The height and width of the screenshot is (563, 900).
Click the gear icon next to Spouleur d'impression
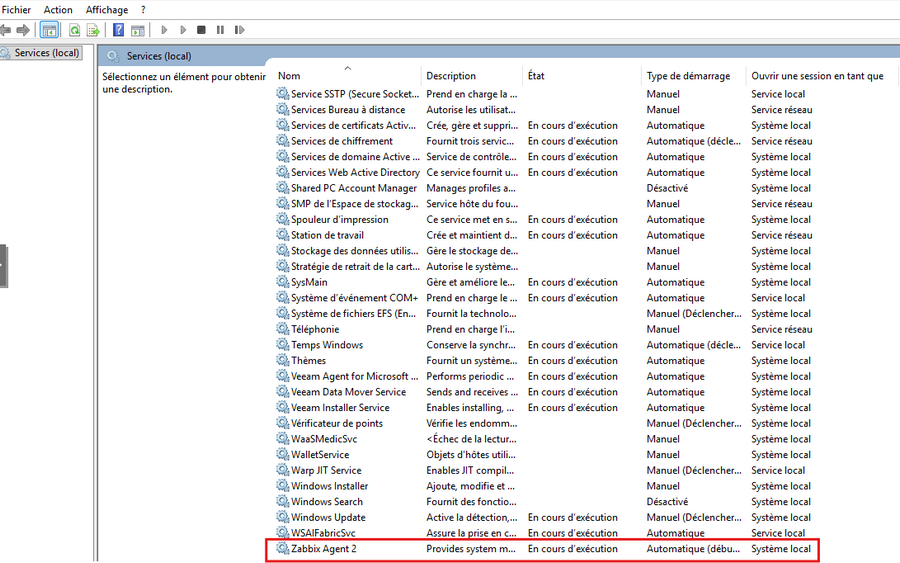(282, 219)
